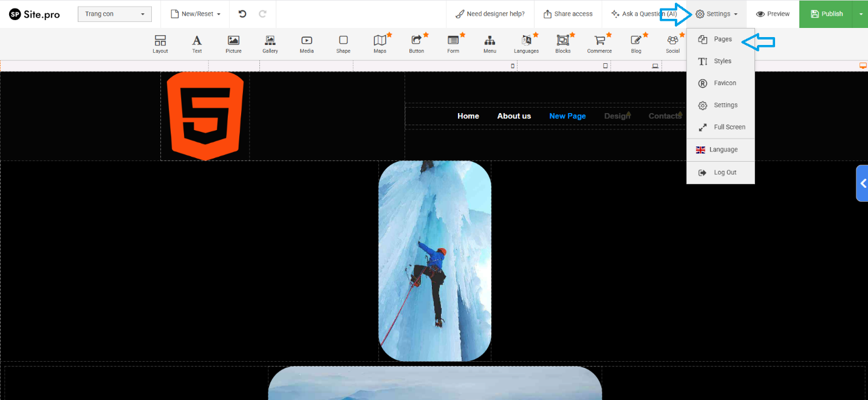Screen dimensions: 868x400
Task: Select the Shape tool
Action: coord(343,44)
